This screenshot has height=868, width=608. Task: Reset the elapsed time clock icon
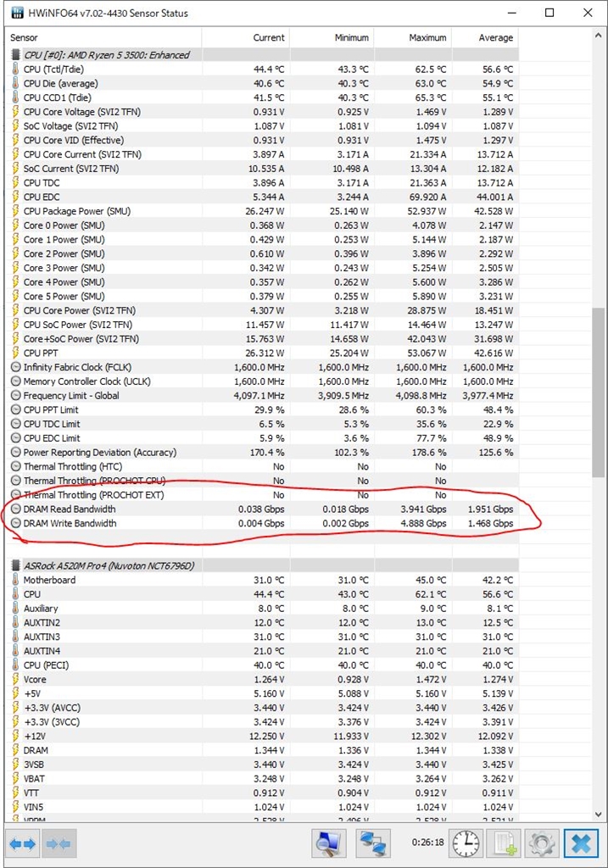click(x=466, y=843)
